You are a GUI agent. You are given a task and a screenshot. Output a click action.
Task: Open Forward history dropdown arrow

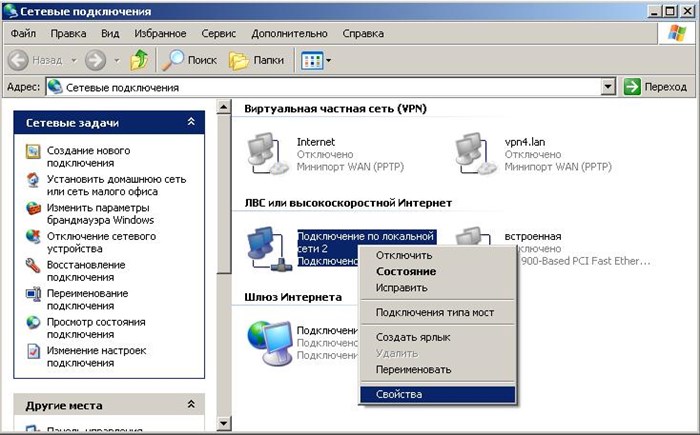click(117, 60)
